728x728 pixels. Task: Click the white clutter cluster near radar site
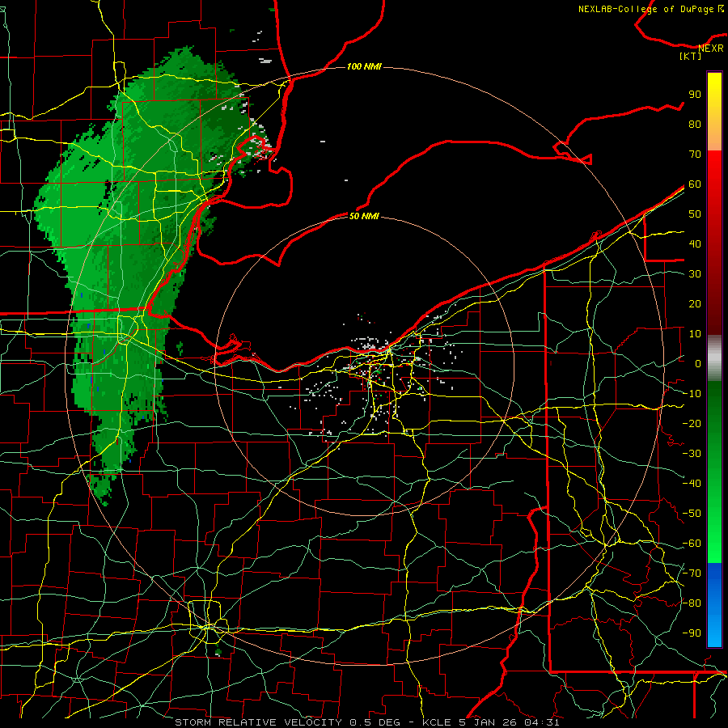click(369, 345)
